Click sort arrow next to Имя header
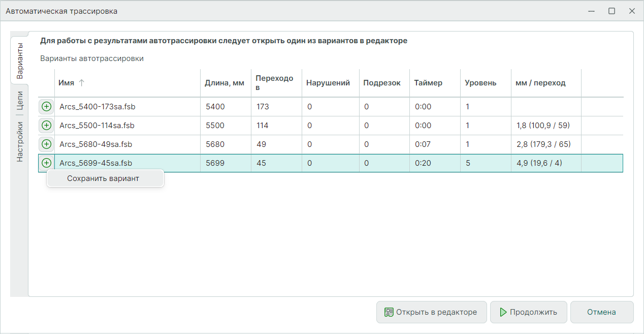 tap(82, 83)
